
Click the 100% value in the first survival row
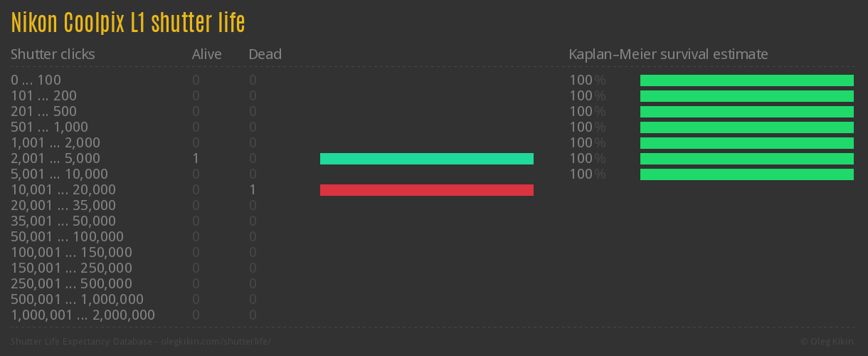[x=587, y=80]
